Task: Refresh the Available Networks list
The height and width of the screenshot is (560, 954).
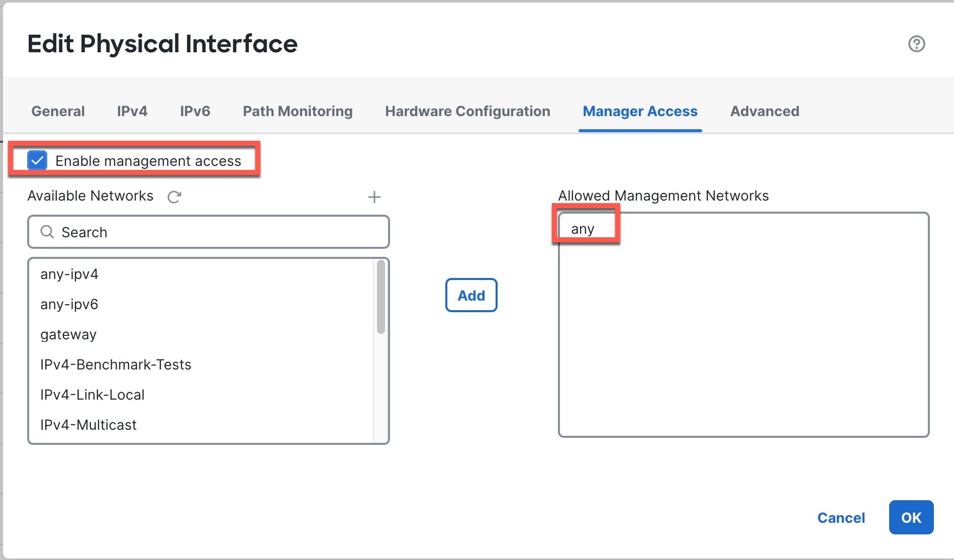Action: 173,197
